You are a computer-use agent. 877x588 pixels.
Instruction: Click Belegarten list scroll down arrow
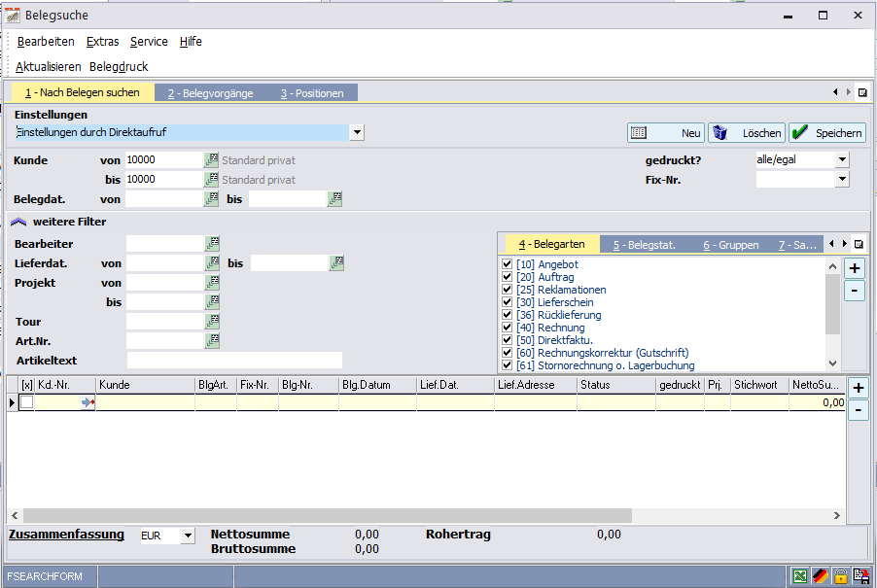(833, 363)
